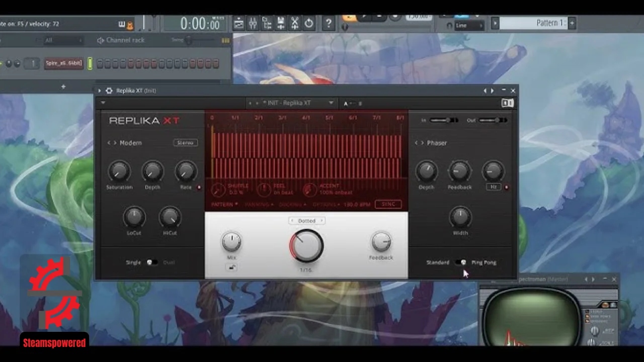
Task: Click the Phaser Feedback knob
Action: click(459, 172)
